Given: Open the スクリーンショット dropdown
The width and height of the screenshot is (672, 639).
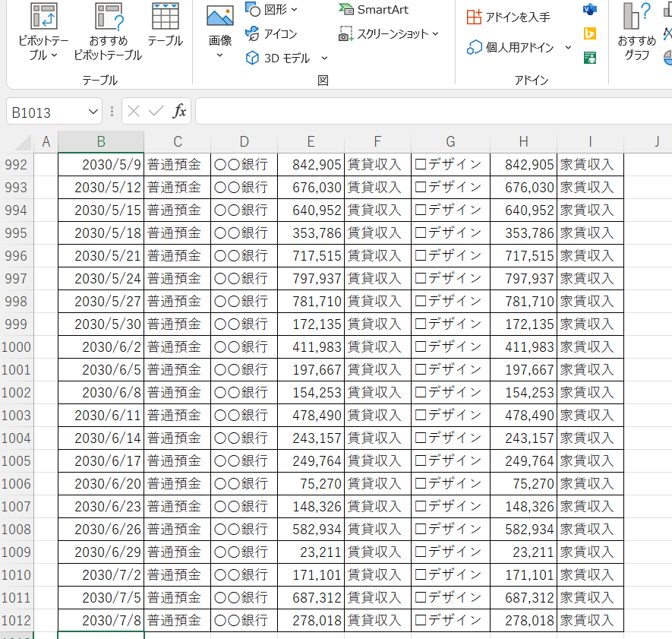Looking at the screenshot, I should (x=435, y=33).
